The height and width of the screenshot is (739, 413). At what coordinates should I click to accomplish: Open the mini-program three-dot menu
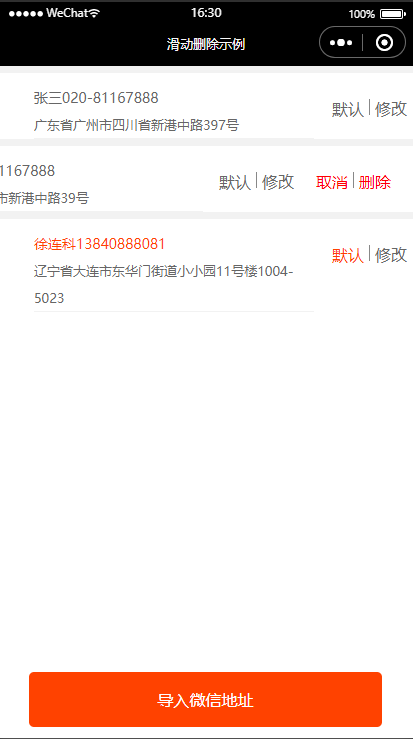click(x=341, y=43)
